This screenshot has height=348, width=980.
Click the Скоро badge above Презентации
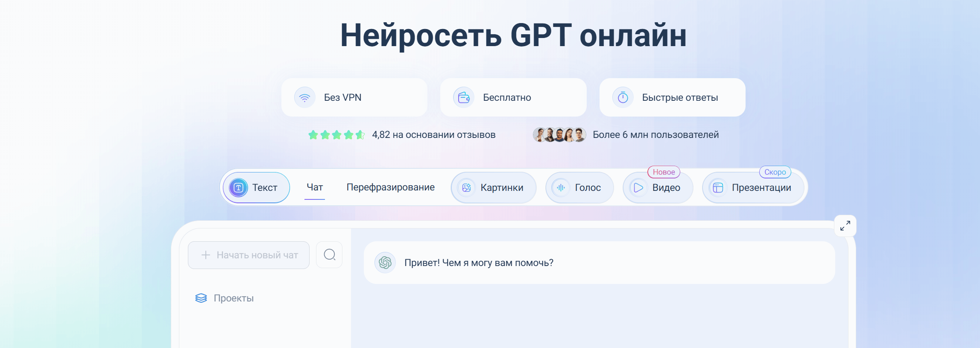775,172
